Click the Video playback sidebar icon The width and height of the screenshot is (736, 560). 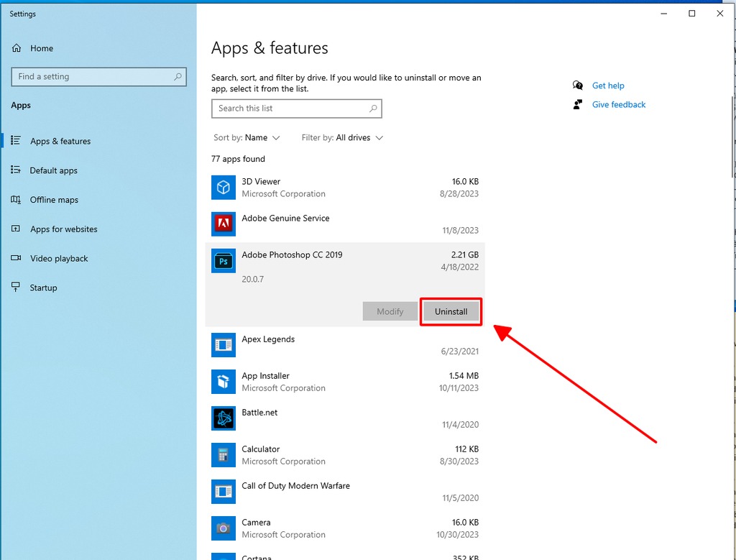coord(16,257)
